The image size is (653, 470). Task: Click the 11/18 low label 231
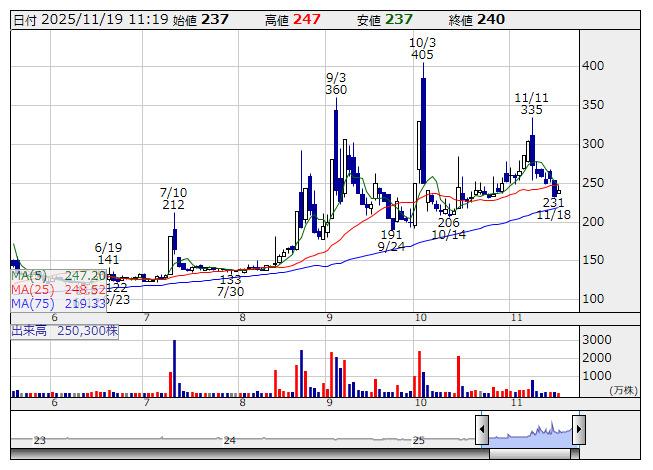553,202
